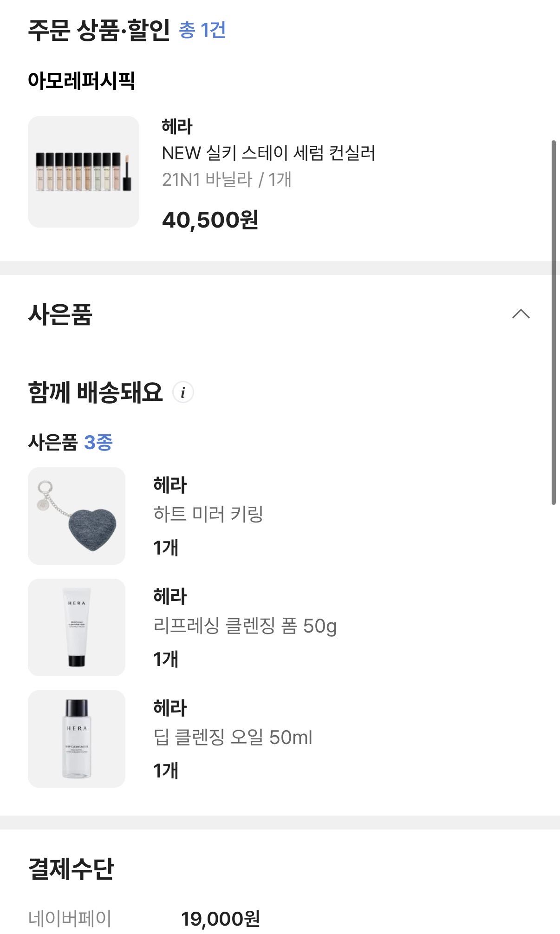Tap the 사은품 section header title

point(60,314)
